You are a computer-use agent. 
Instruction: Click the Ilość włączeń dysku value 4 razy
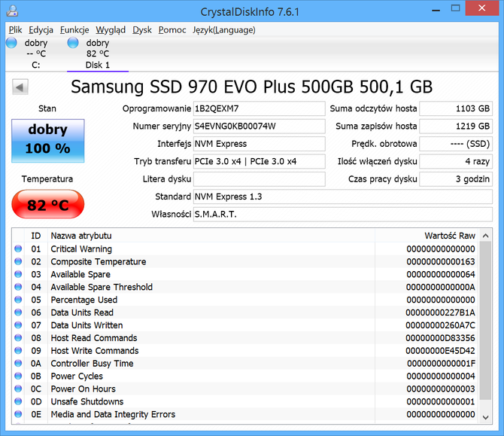[456, 162]
